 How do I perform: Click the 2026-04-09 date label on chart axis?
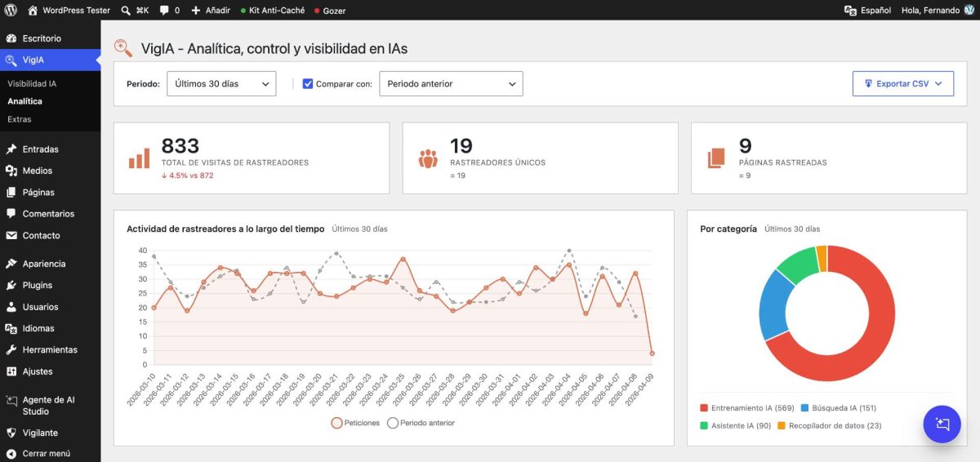[x=641, y=392]
